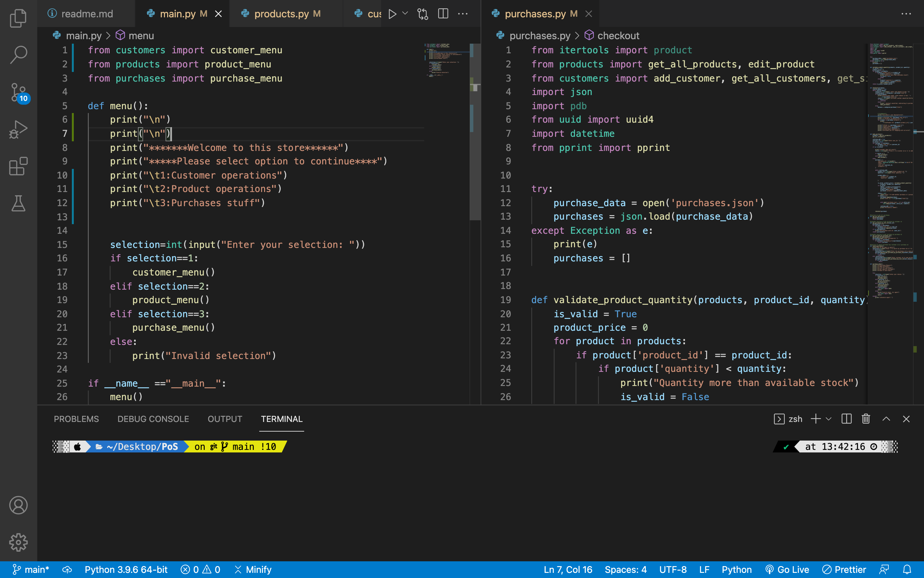Kill terminal with trash icon
Screen dimensions: 924x578
pos(866,419)
